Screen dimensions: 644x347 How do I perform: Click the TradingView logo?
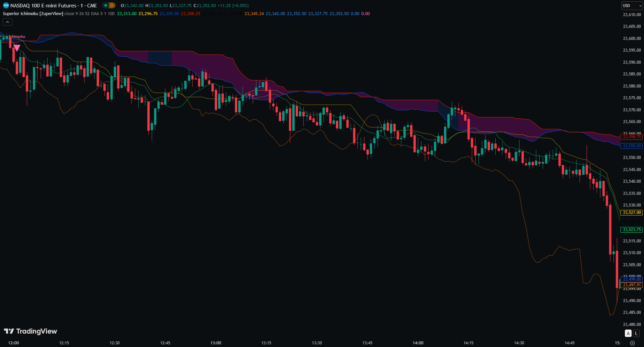[x=31, y=331]
